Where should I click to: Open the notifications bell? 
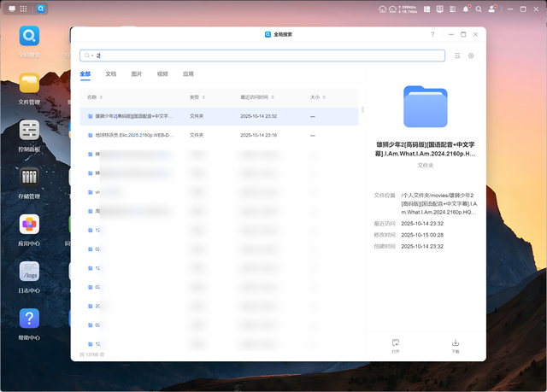point(466,9)
